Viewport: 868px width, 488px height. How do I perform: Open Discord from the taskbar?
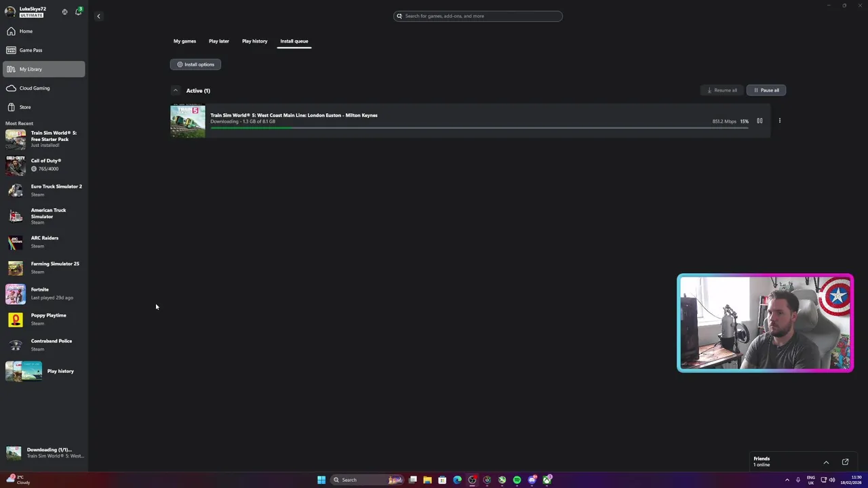[532, 480]
